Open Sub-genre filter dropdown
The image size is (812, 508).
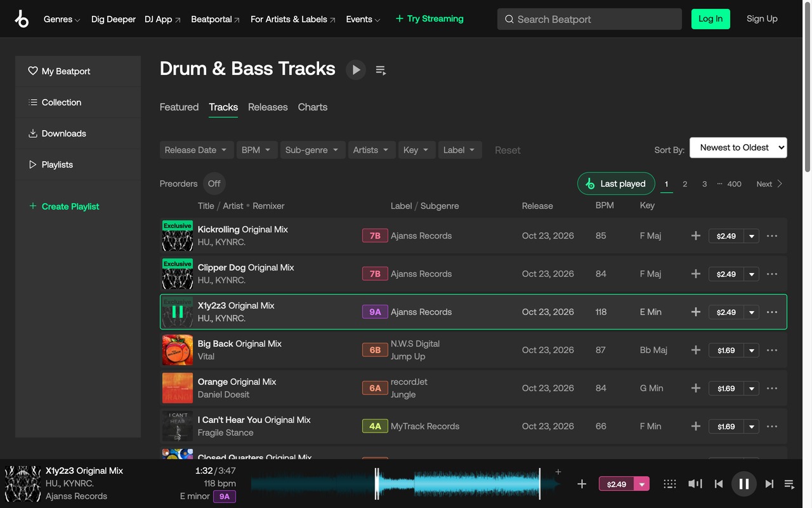pyautogui.click(x=313, y=150)
